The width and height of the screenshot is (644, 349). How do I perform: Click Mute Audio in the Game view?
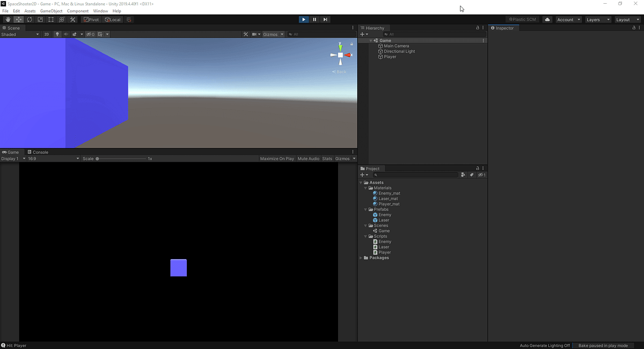tap(308, 158)
